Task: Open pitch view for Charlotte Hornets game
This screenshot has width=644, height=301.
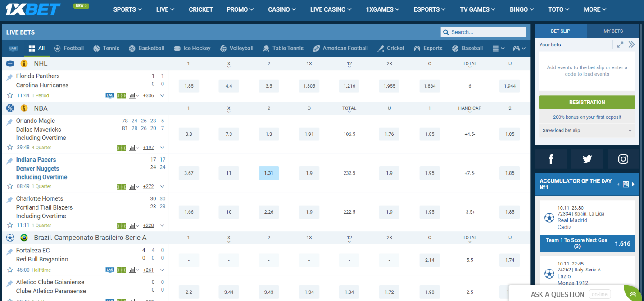Action: point(121,225)
